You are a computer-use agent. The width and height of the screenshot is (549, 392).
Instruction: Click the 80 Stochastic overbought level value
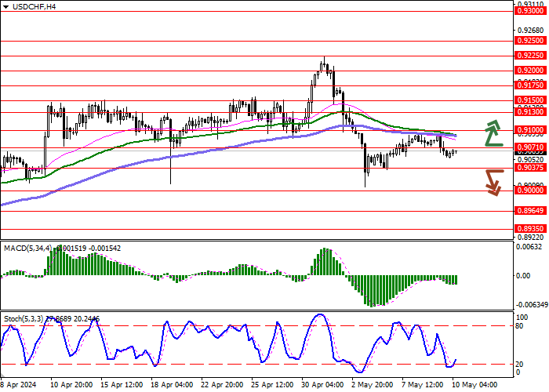pyautogui.click(x=520, y=326)
